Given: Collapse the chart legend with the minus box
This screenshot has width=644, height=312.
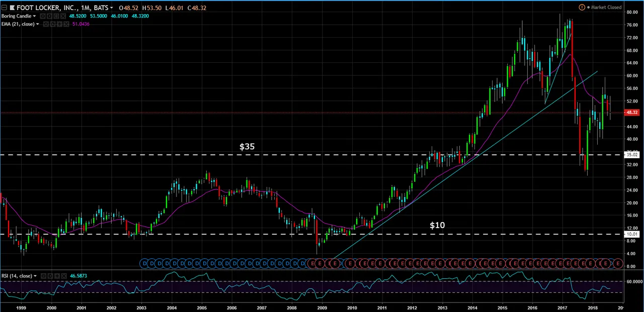Looking at the screenshot, I should coord(4,8).
